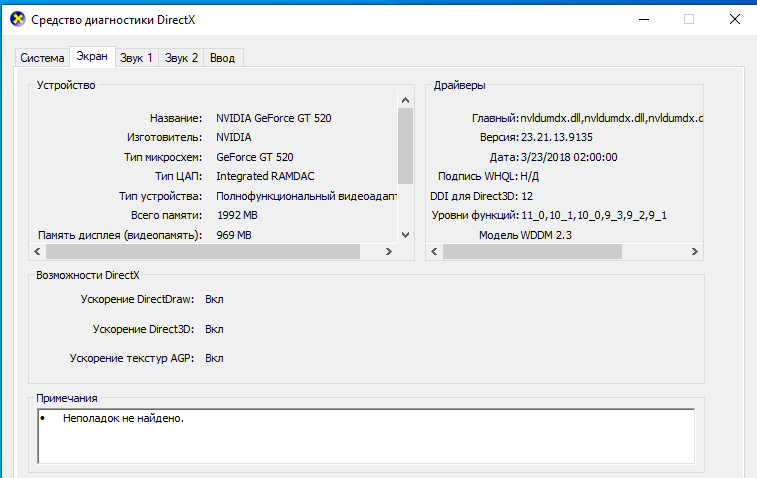
Task: Click the Устройство vertical scrollbar thumb
Action: 406,146
